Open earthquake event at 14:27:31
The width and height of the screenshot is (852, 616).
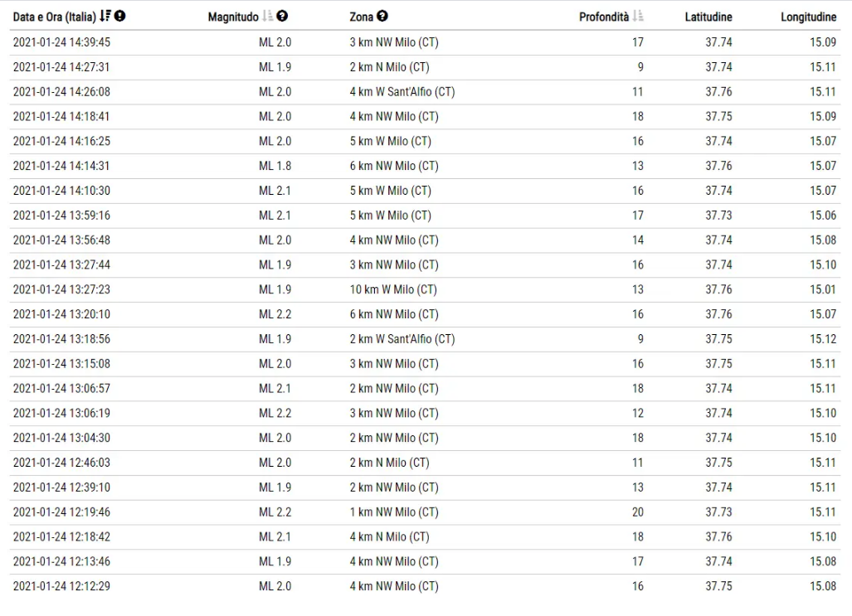425,67
